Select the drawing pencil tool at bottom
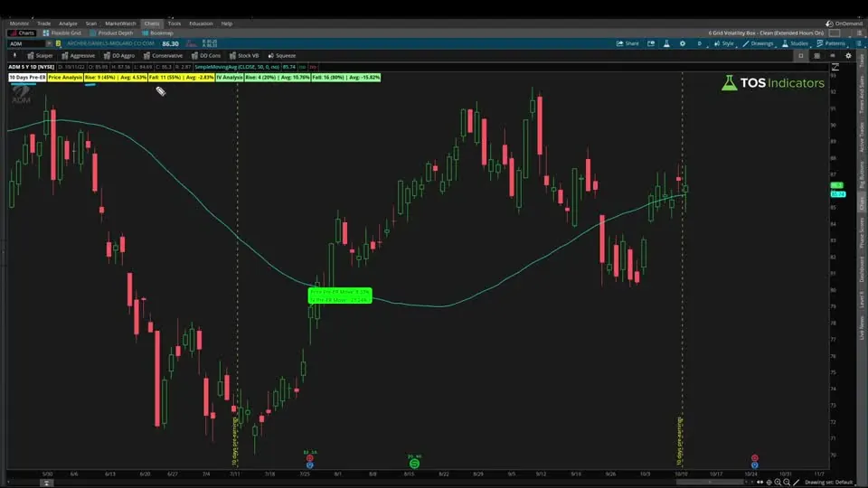This screenshot has height=488, width=868. pyautogui.click(x=796, y=483)
